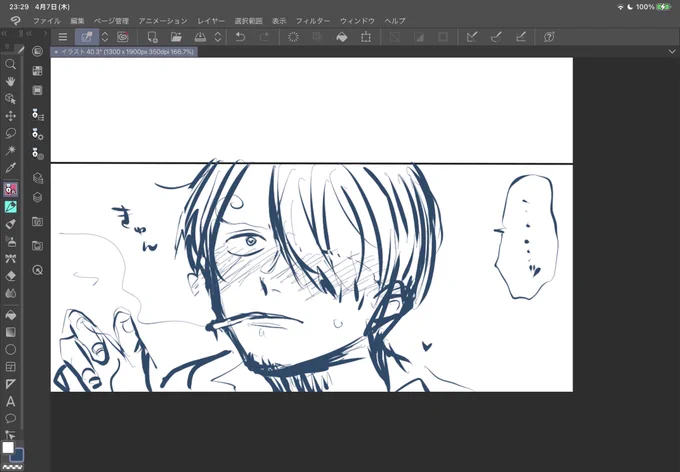680x472 pixels.
Task: Select the Operation (object) tool
Action: pyautogui.click(x=10, y=99)
